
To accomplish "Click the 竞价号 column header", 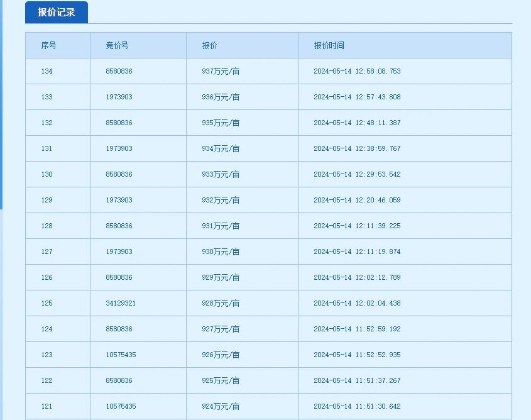I will click(x=117, y=45).
